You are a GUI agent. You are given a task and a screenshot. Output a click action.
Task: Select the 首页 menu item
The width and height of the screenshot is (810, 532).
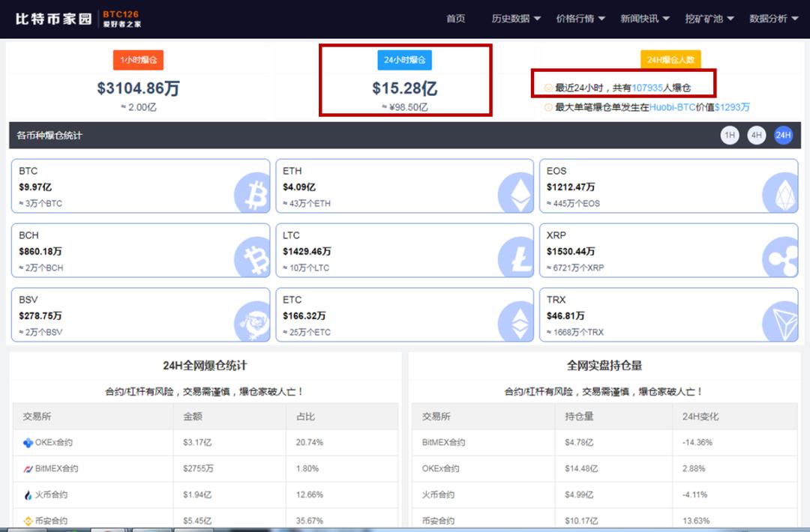click(455, 19)
